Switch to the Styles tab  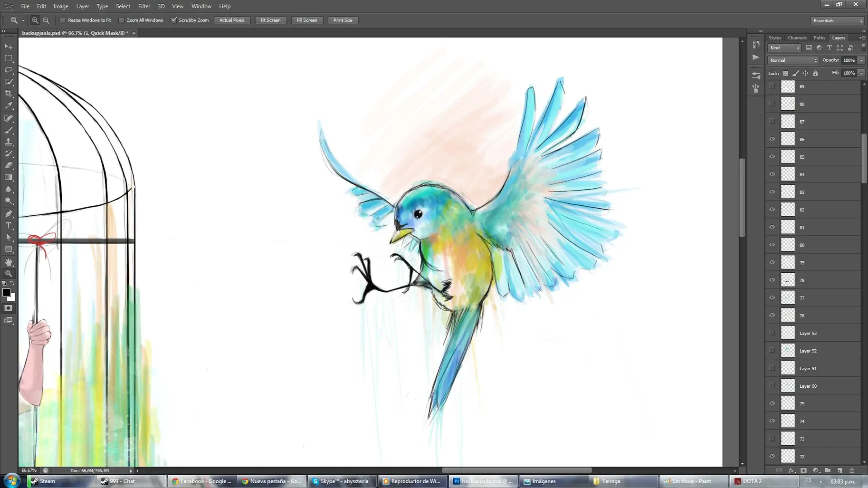tap(774, 38)
